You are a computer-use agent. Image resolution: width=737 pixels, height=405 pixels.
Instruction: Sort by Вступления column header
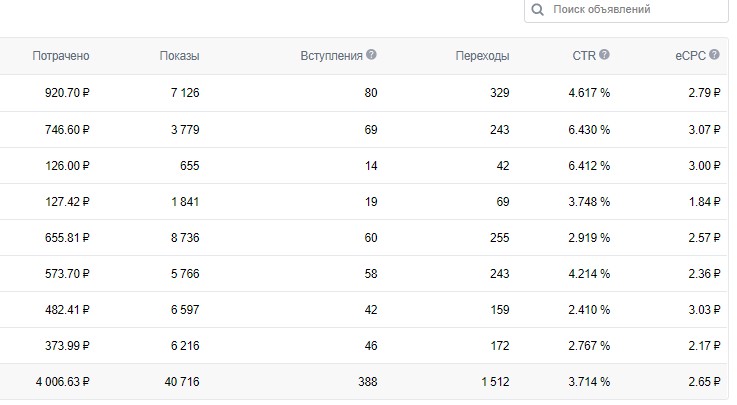[331, 56]
